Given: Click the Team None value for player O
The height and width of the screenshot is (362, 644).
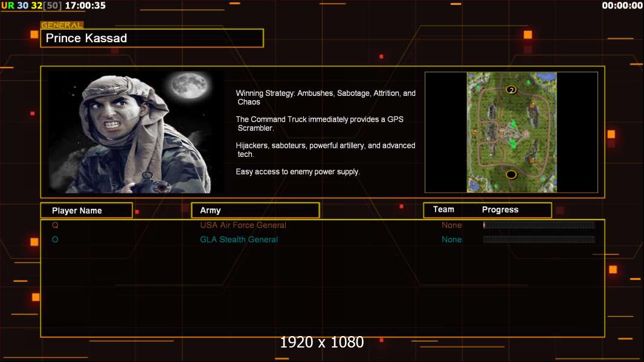Looking at the screenshot, I should coord(451,240).
